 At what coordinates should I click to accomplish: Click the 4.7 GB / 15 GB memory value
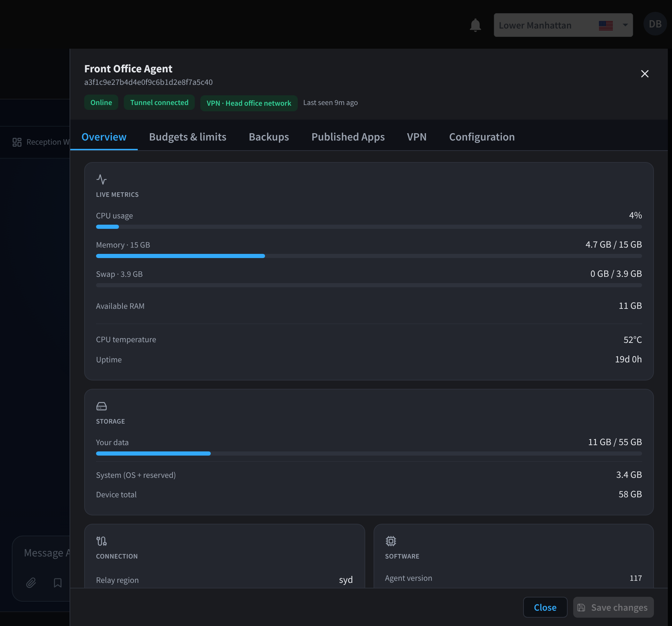click(x=614, y=245)
